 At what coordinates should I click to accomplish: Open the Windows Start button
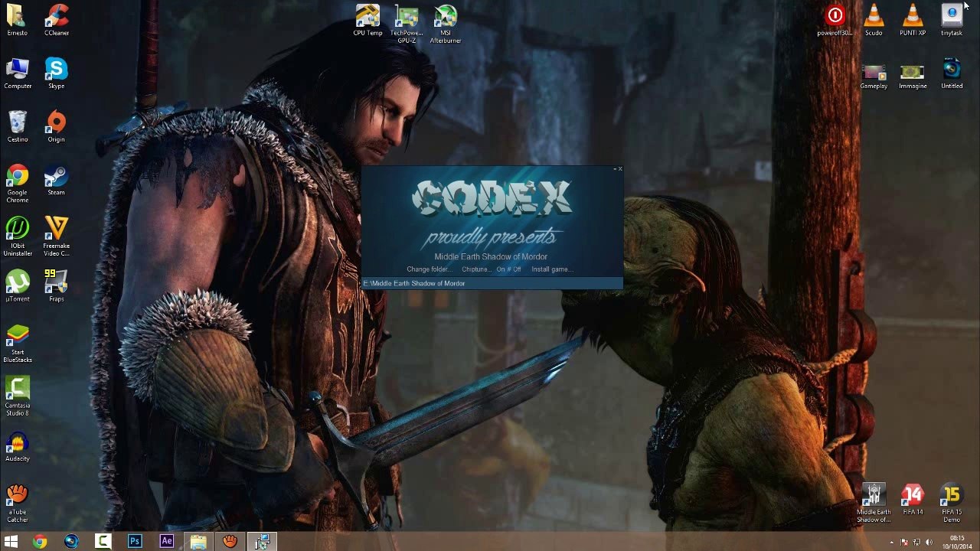click(11, 542)
